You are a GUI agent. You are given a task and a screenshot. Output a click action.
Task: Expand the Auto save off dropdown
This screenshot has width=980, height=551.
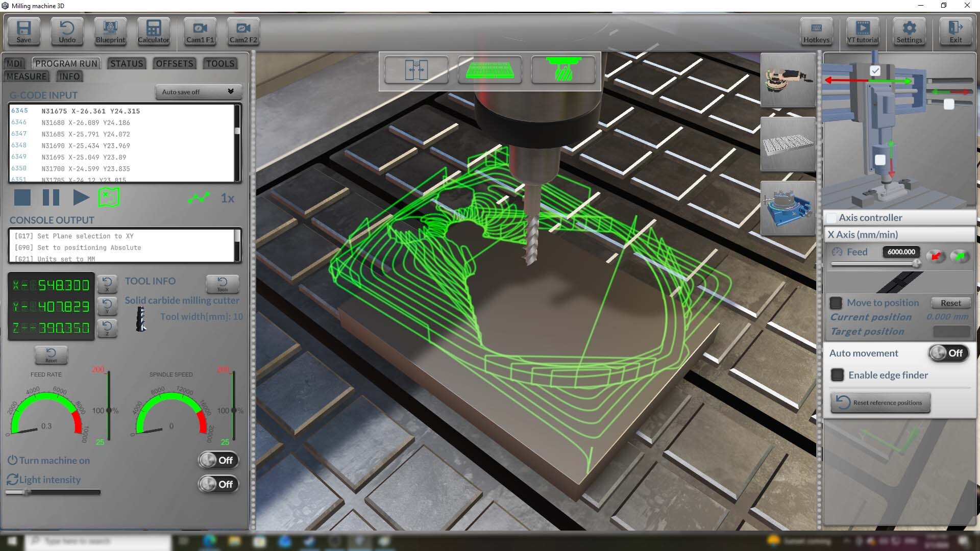point(198,92)
